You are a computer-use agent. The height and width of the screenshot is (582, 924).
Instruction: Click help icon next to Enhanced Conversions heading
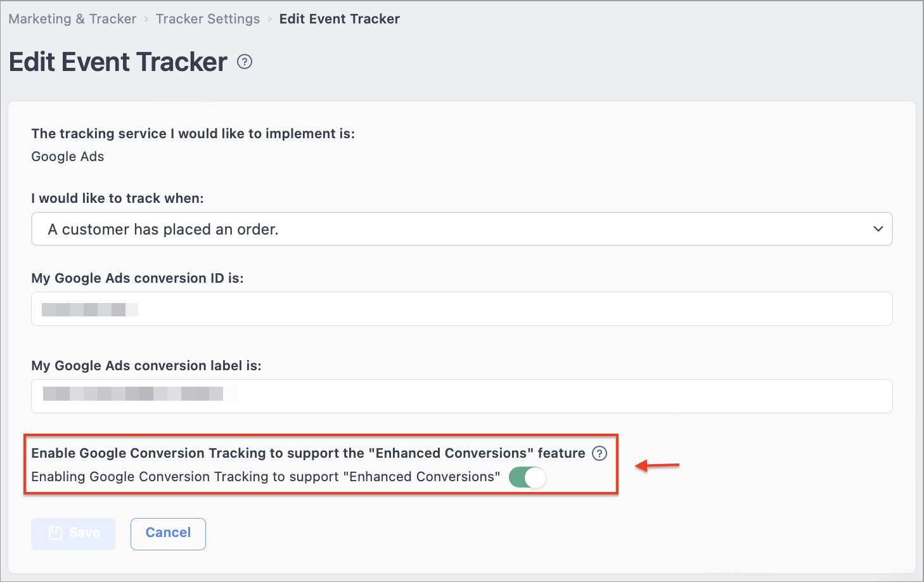(x=600, y=453)
